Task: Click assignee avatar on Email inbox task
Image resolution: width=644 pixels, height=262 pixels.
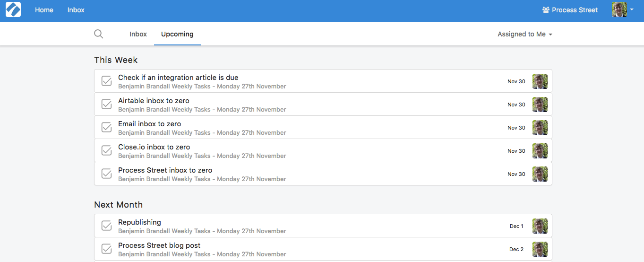Action: click(x=540, y=128)
